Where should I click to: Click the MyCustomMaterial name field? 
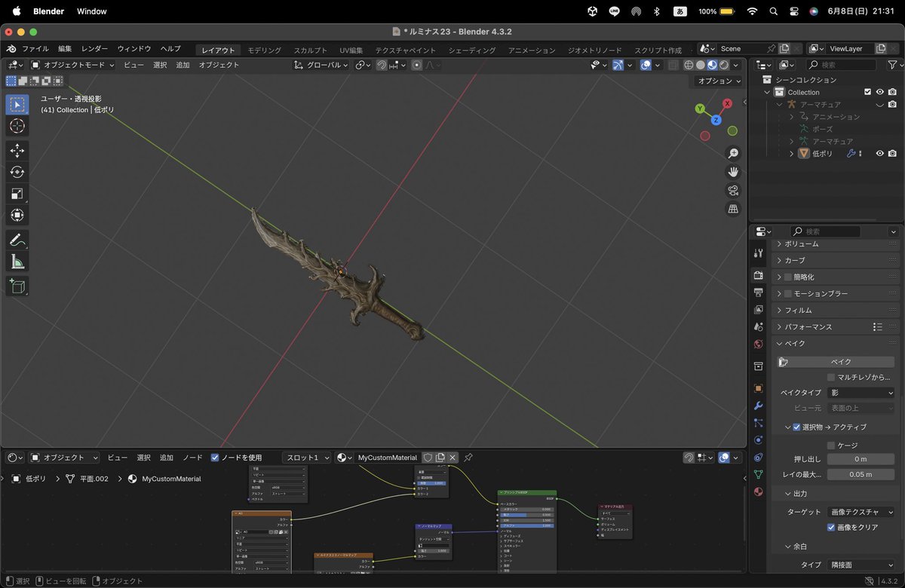(387, 458)
